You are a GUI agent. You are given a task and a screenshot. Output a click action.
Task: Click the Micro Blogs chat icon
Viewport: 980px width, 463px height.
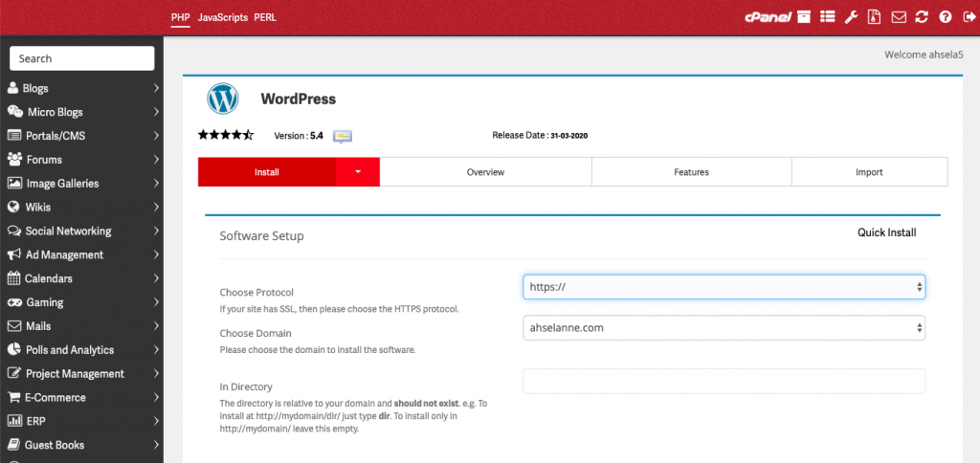click(15, 112)
